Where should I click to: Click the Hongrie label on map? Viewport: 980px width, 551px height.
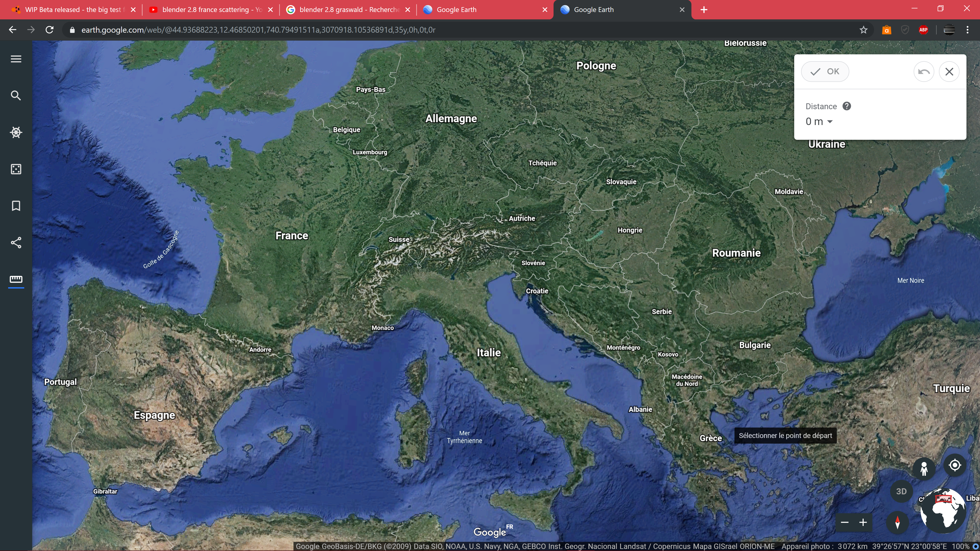point(630,230)
